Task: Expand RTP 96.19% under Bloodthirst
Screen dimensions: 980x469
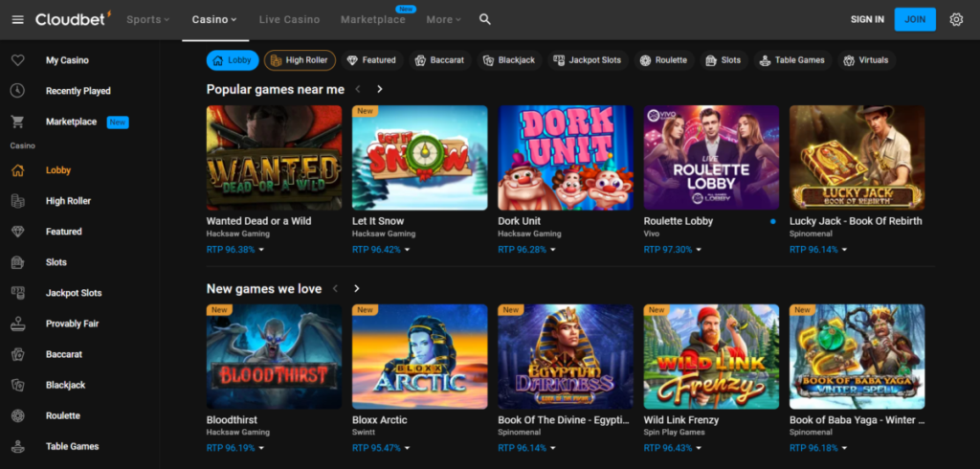Action: [x=235, y=448]
